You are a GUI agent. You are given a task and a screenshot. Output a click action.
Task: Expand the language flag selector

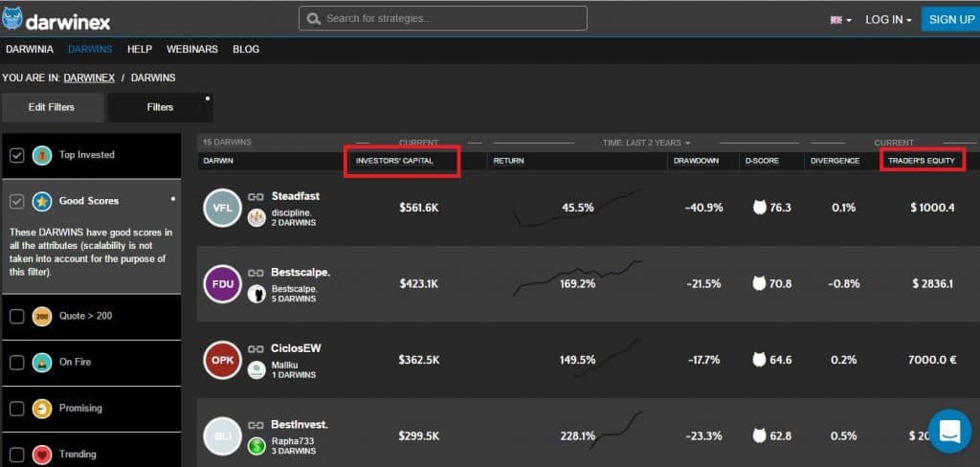(841, 19)
